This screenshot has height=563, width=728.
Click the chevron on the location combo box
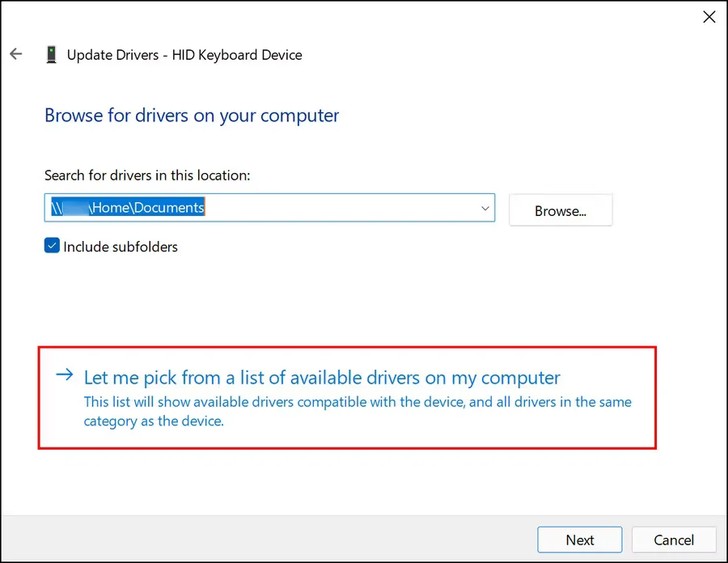pos(485,207)
